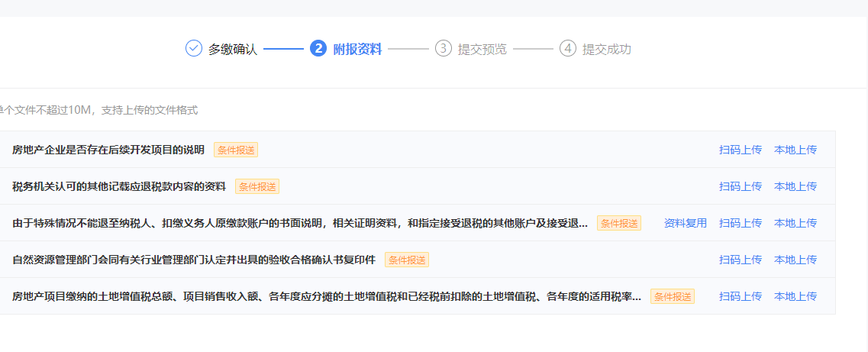Click 本地上传 for 验收合格确认书复印件
Viewport: 868px width, 352px height.
tap(795, 260)
